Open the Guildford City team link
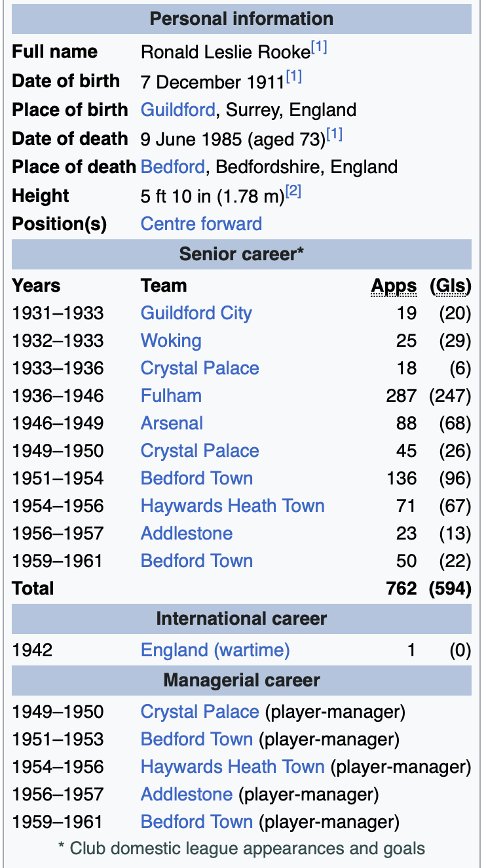486x868 pixels. pos(196,313)
